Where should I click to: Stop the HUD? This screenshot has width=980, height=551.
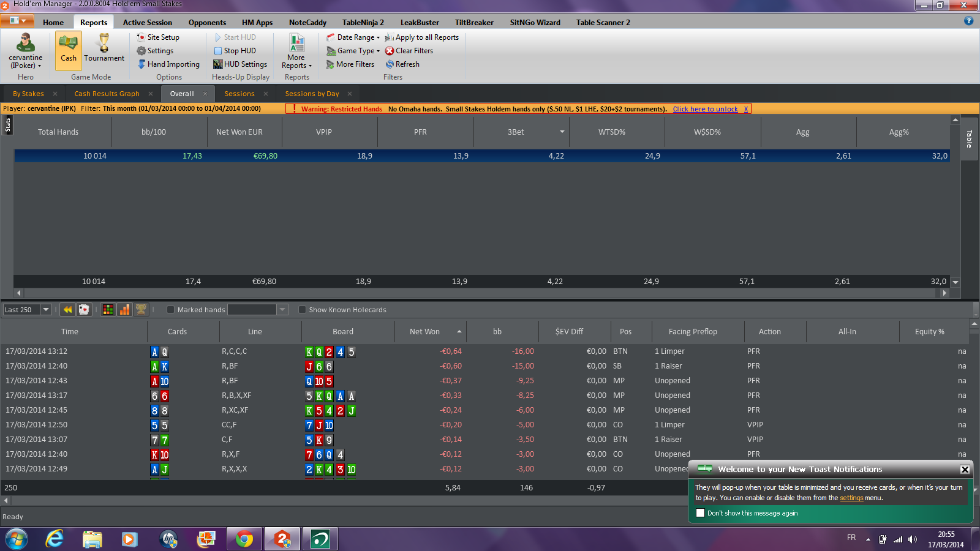point(235,51)
